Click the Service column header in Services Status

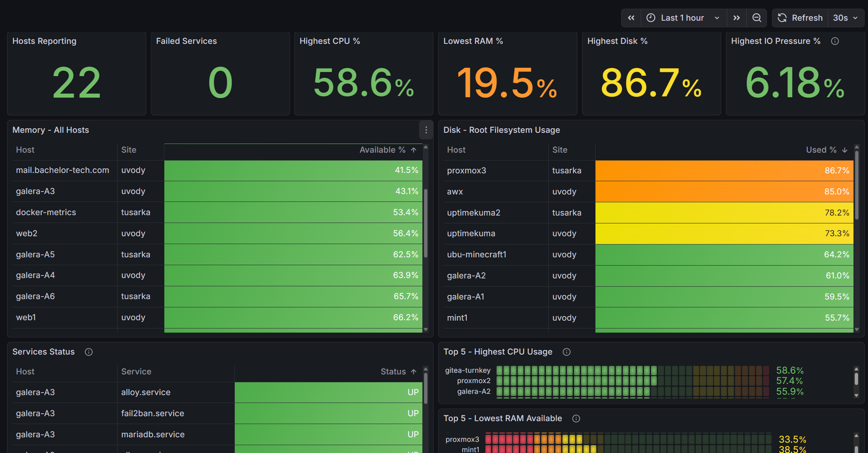[136, 372]
